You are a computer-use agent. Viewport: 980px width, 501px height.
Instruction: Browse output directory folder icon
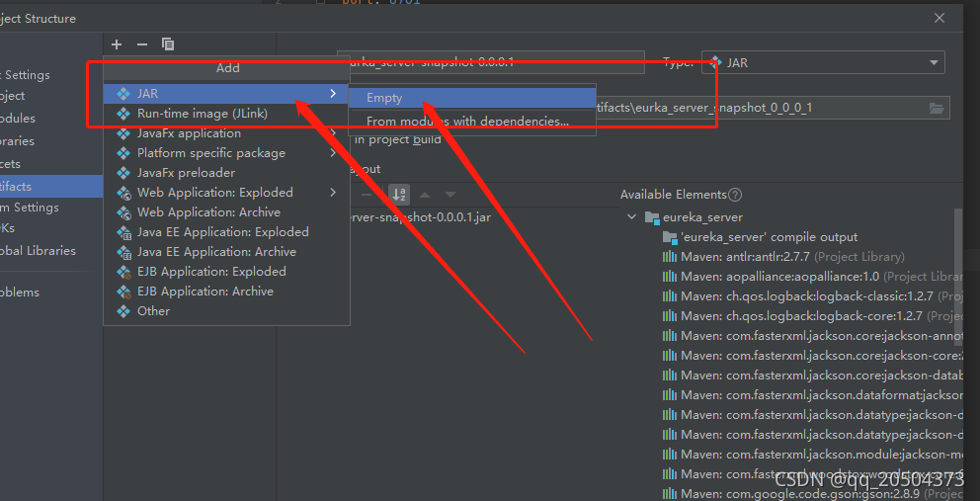pos(936,109)
